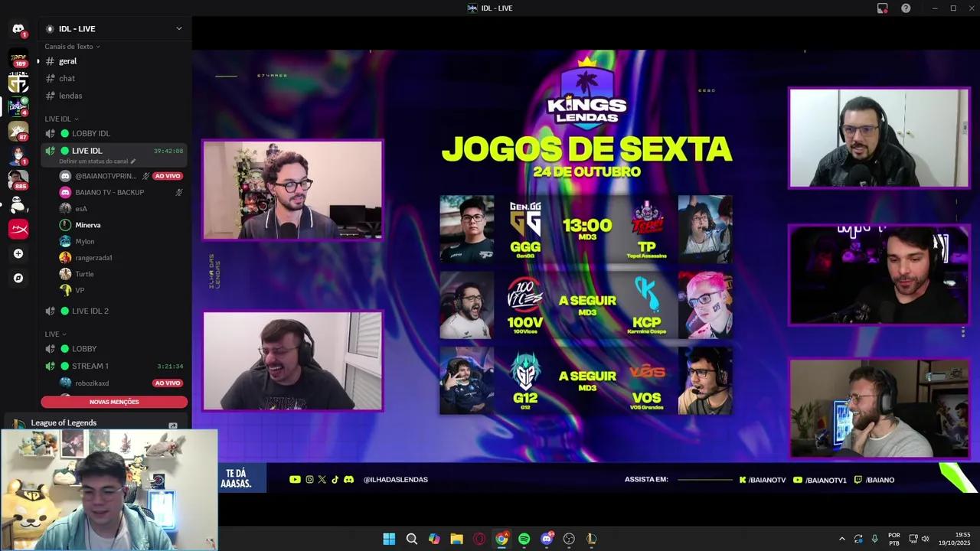The width and height of the screenshot is (980, 551).
Task: Open the lendas text channel
Action: [x=115, y=96]
